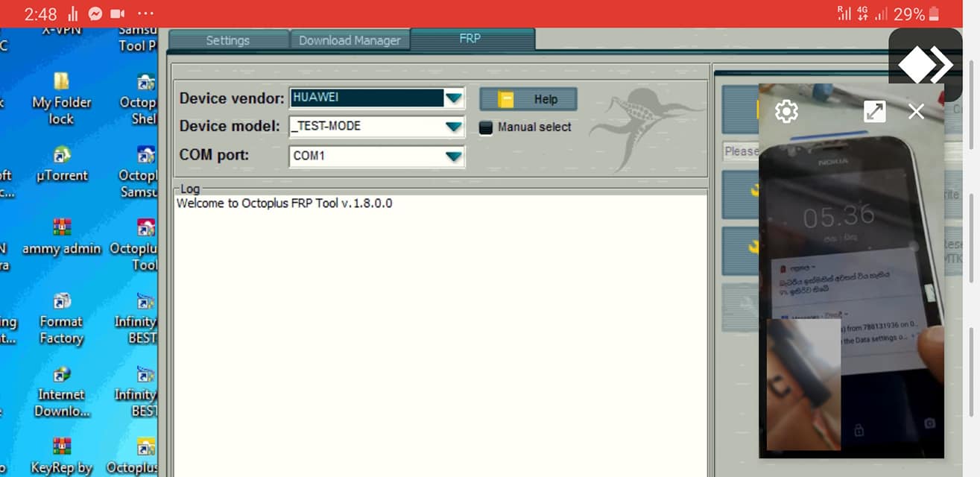Click the field starting with 'Please'
980x477 pixels.
(741, 151)
